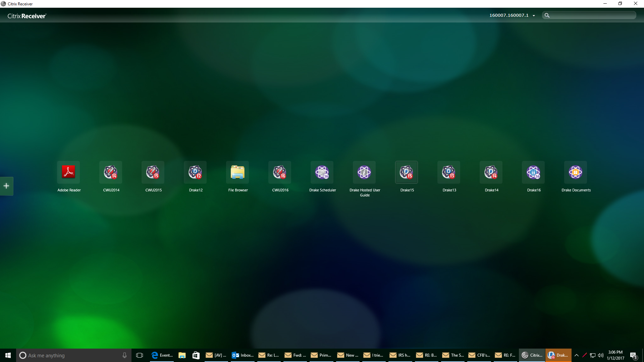Viewport: 644px width, 362px height.
Task: Launch the Adobe Reader app icon
Action: point(69,172)
